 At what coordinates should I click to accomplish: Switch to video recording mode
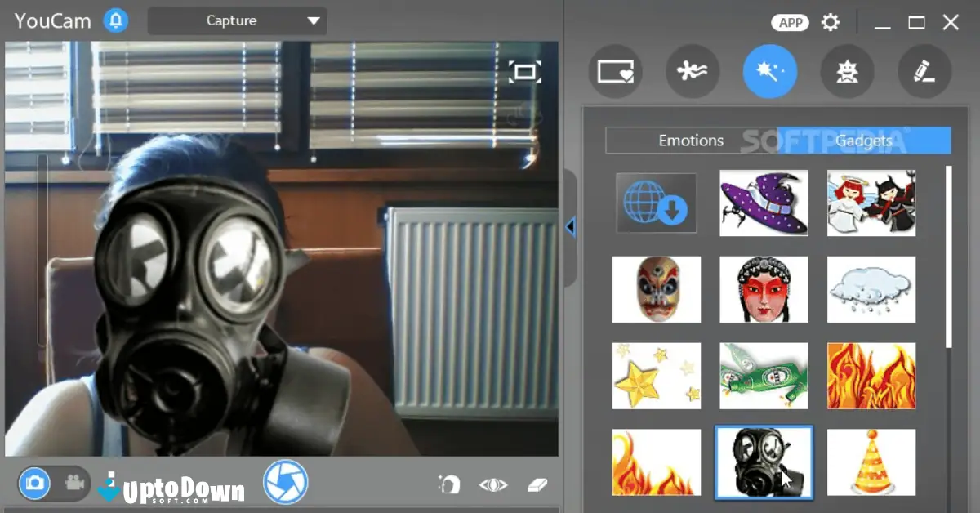73,483
